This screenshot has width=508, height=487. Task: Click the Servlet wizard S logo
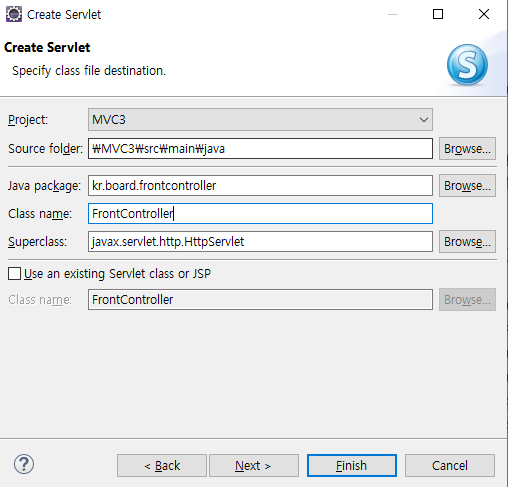[467, 65]
